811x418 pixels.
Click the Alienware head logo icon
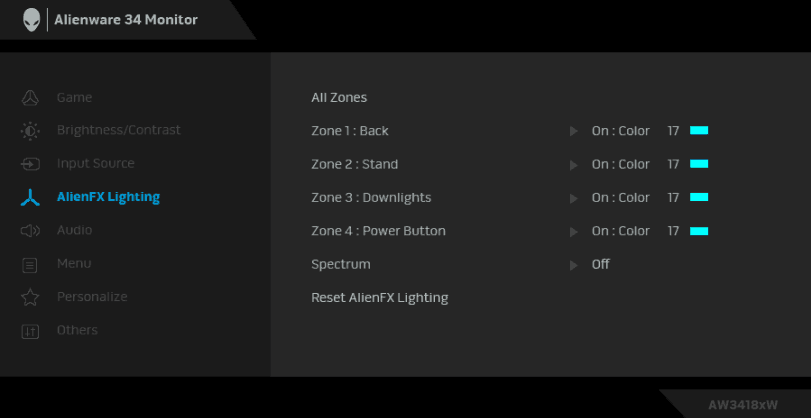(x=31, y=19)
